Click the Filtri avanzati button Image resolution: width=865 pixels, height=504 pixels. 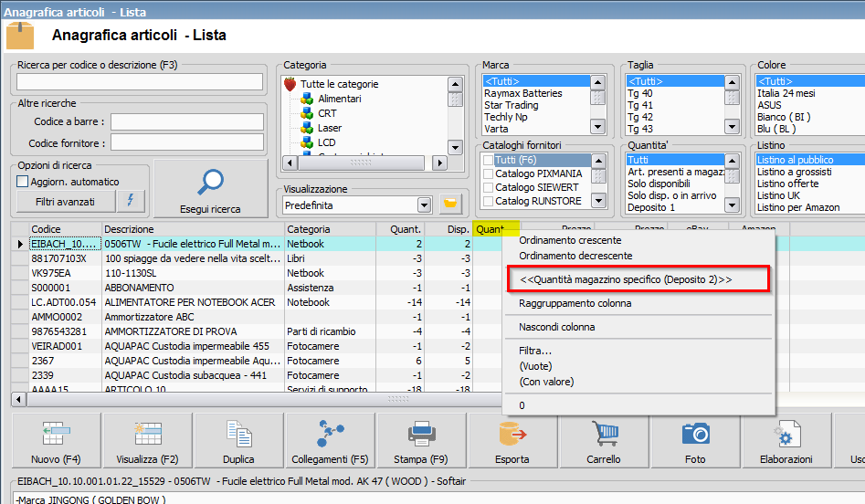click(65, 202)
